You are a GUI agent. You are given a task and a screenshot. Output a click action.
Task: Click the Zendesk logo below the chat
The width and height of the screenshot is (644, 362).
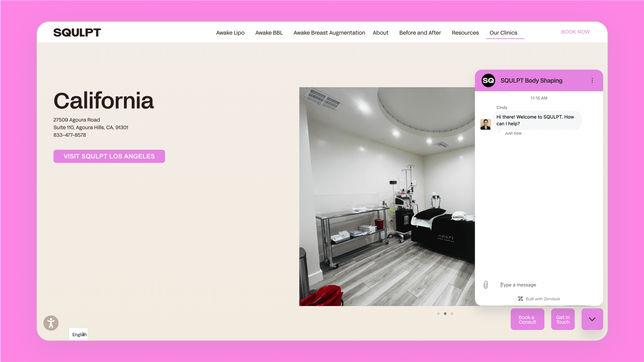tap(520, 299)
